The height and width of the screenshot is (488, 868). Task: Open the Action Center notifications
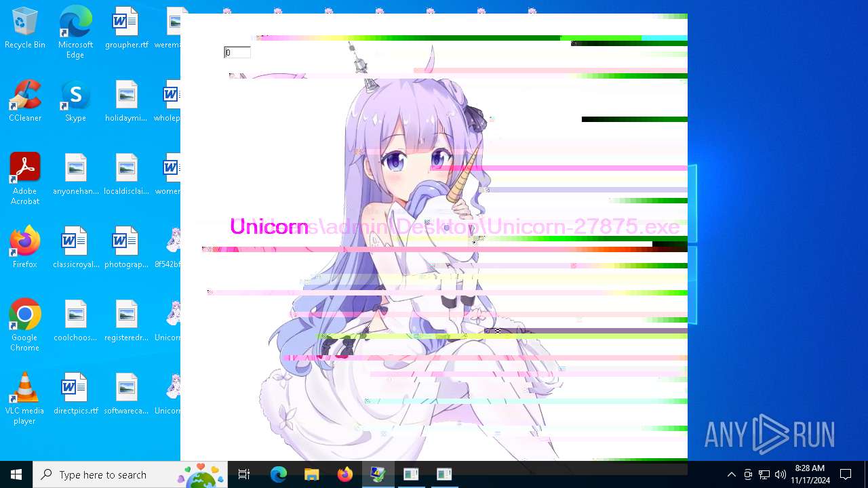pyautogui.click(x=846, y=474)
